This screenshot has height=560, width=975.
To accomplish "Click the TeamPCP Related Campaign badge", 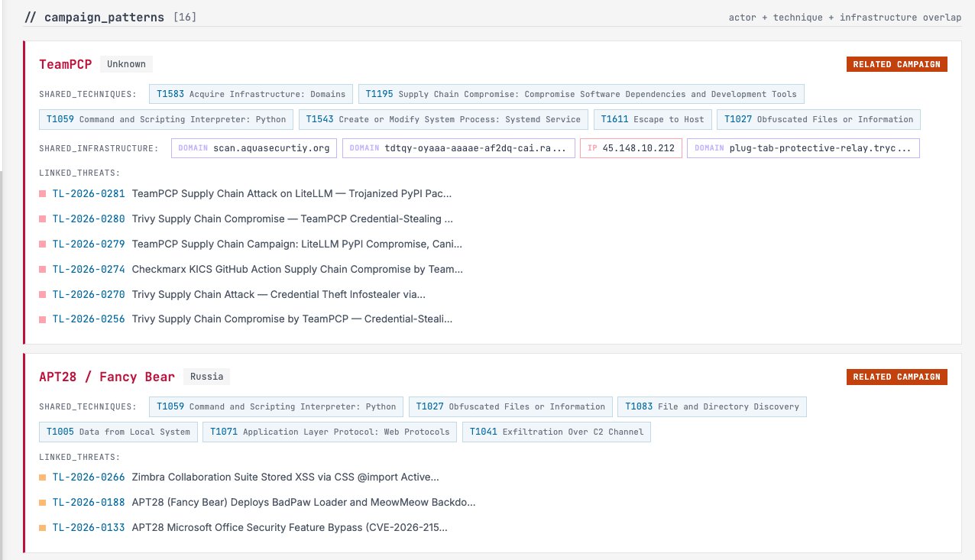I will coord(896,64).
